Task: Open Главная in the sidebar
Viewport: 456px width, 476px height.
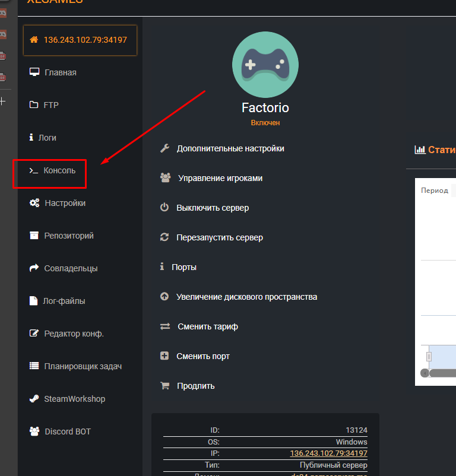Action: click(60, 72)
